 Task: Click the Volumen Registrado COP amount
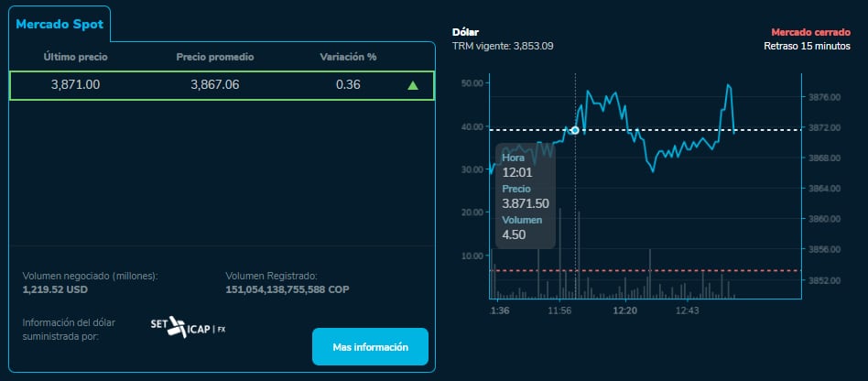pyautogui.click(x=287, y=289)
